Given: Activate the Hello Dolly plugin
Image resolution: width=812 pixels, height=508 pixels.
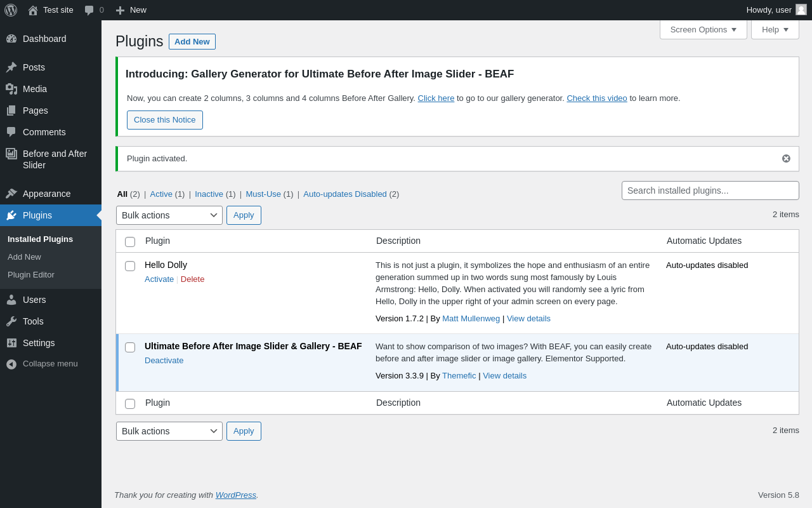Looking at the screenshot, I should [159, 279].
